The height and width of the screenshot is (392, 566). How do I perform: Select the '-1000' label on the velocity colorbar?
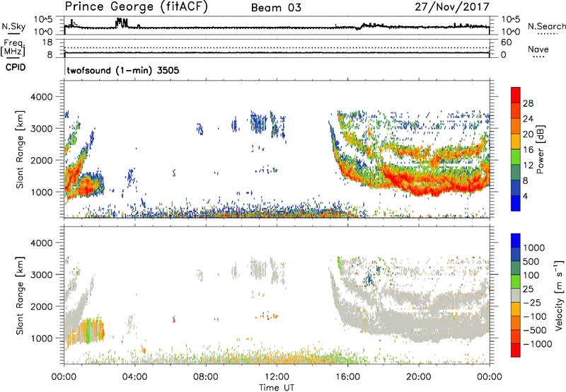click(x=538, y=344)
